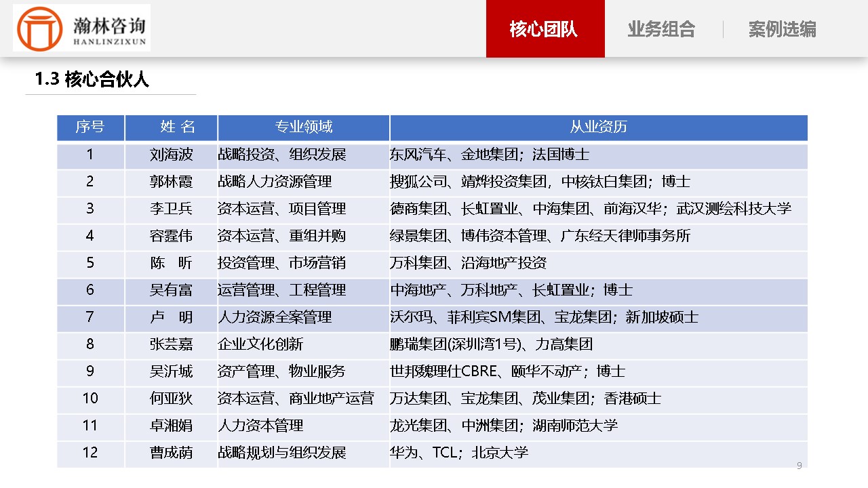Select the name 吴沂城
This screenshot has height=488, width=868.
[x=171, y=371]
